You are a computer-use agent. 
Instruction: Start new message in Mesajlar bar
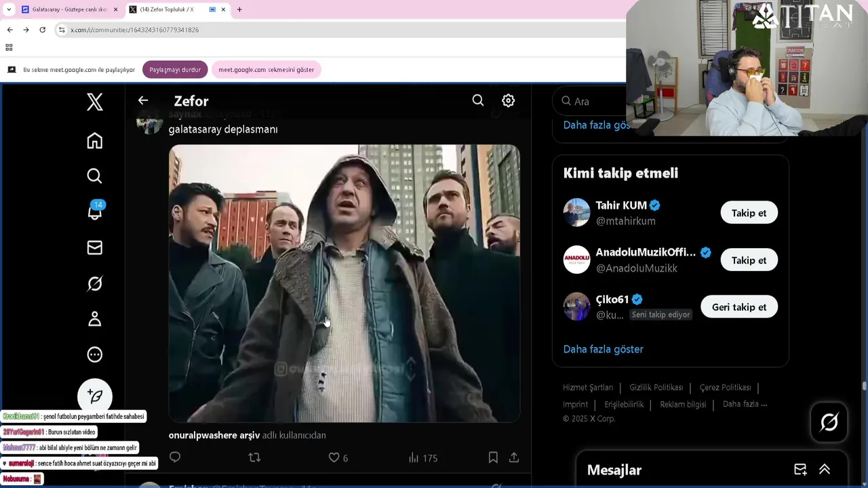pyautogui.click(x=800, y=470)
